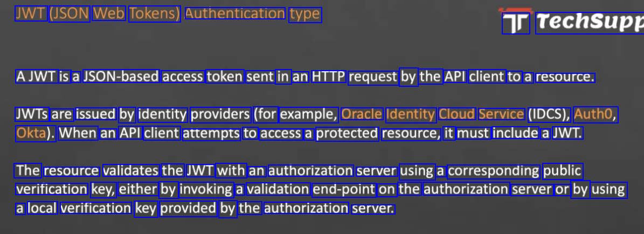
Task: Click the orange 'Identity' word
Action: point(411,114)
